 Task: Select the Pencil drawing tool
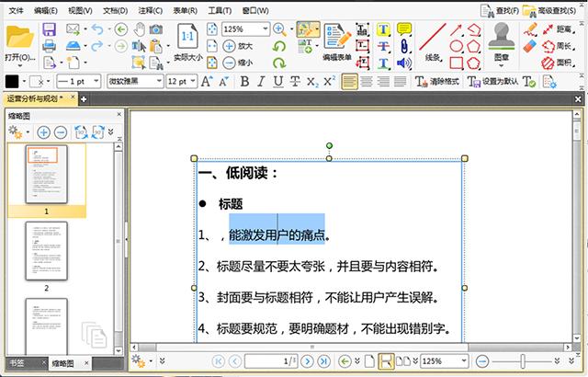point(530,29)
